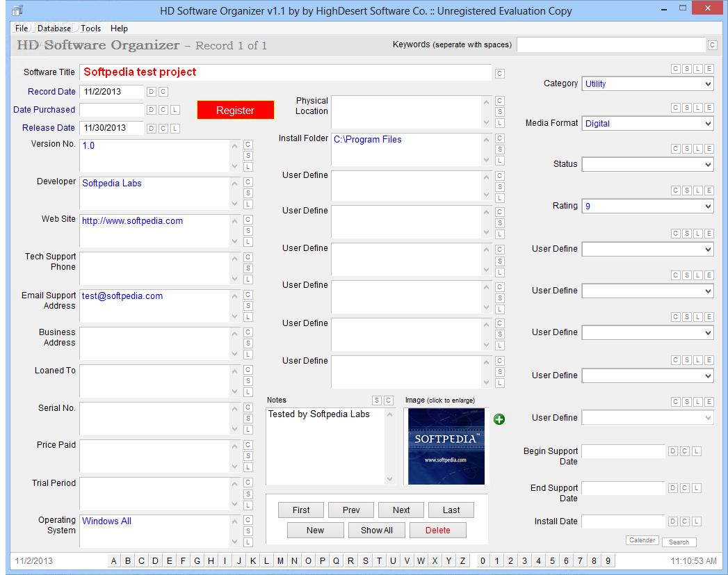Click the Search button
The image size is (728, 575).
pos(679,542)
